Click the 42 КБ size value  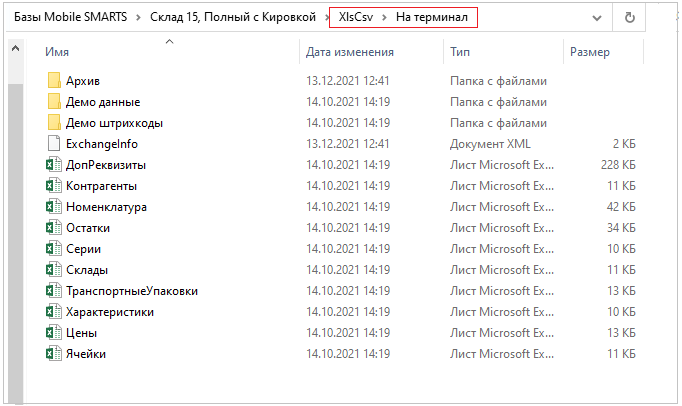point(621,207)
